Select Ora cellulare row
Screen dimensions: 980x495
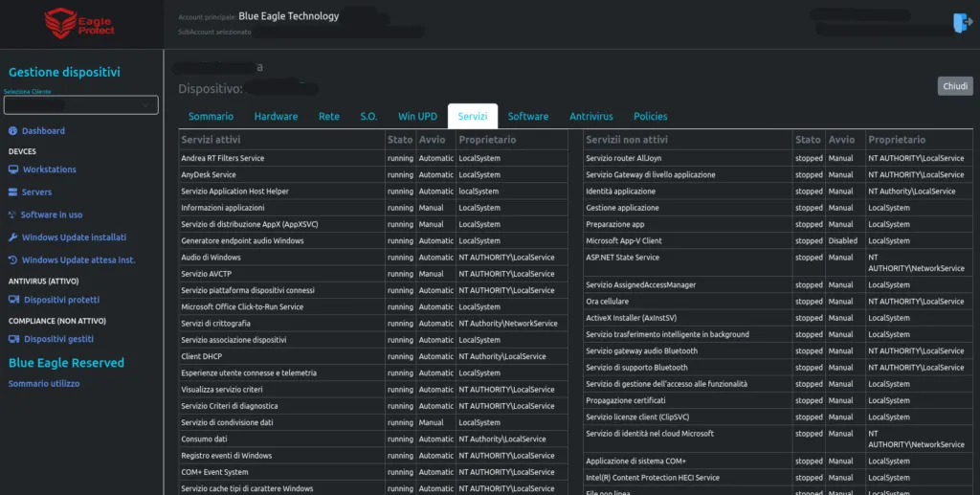tap(778, 302)
